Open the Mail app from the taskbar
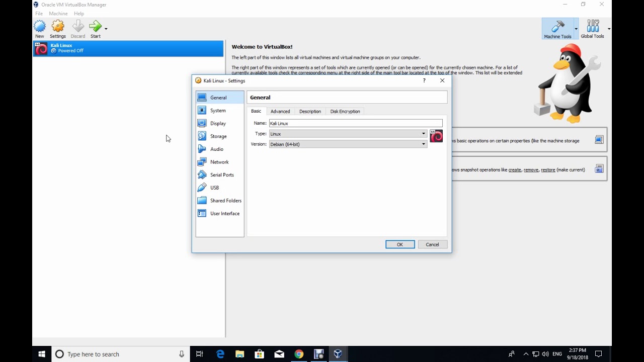 (279, 354)
